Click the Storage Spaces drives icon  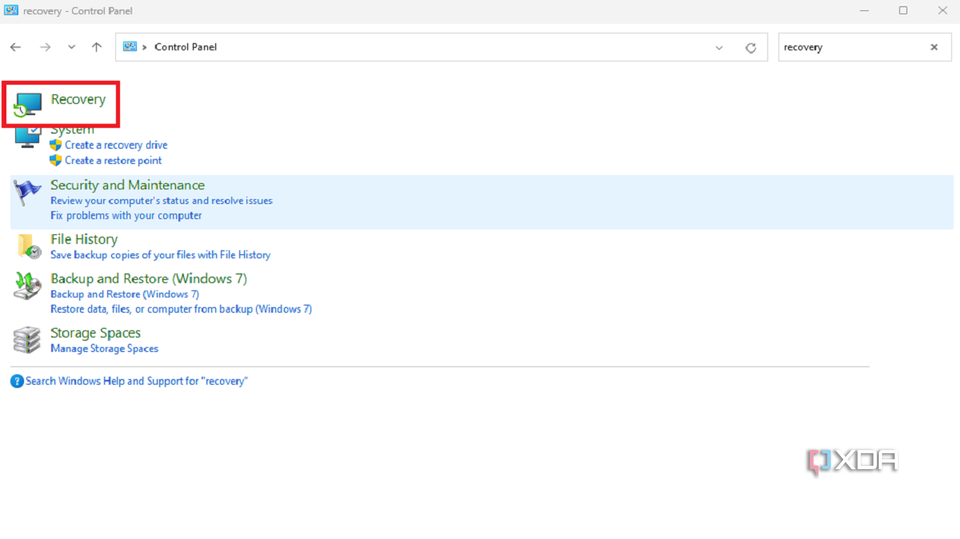click(27, 340)
